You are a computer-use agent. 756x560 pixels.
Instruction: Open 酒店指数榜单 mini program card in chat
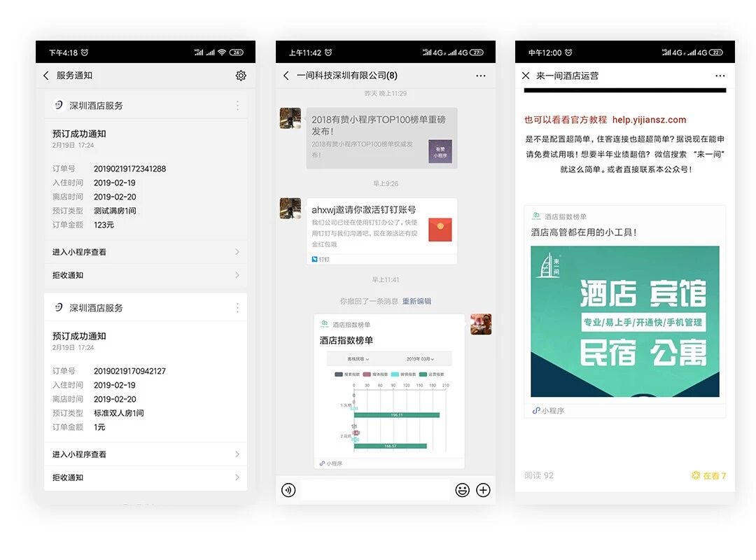click(389, 391)
